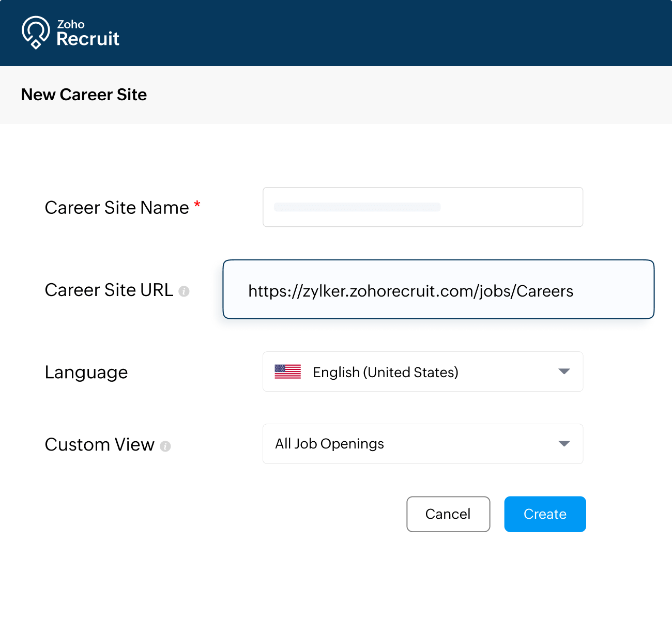The image size is (672, 620).
Task: View the Custom View info icon
Action: [x=165, y=445]
